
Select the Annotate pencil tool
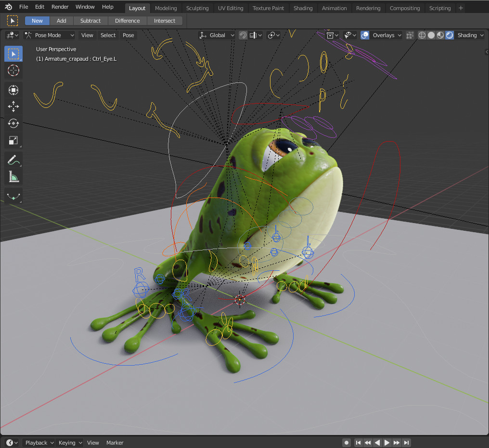(x=13, y=160)
